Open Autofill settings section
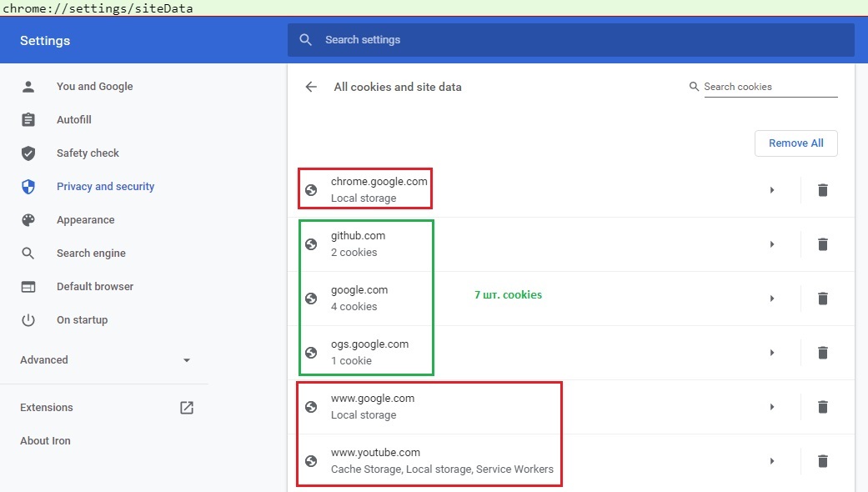Image resolution: width=868 pixels, height=492 pixels. click(73, 120)
